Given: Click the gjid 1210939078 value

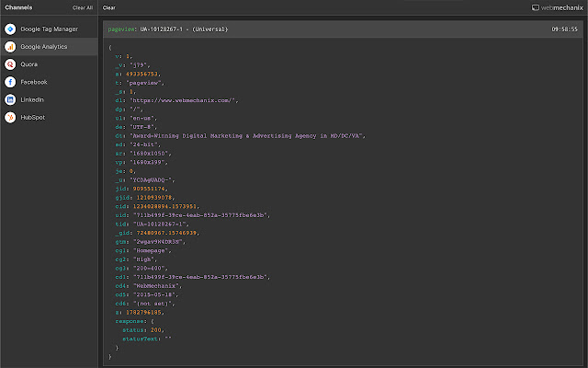Looking at the screenshot, I should 154,198.
